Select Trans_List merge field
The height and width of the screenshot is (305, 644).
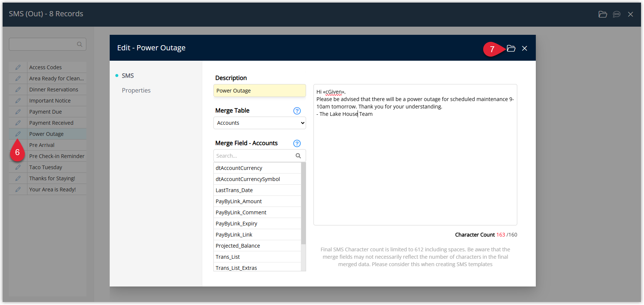pyautogui.click(x=257, y=257)
